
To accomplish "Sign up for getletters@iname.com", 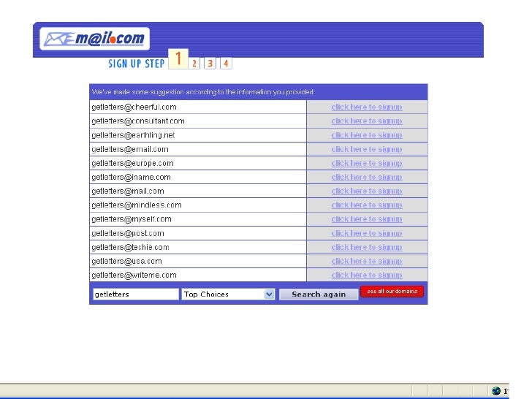I will [367, 177].
